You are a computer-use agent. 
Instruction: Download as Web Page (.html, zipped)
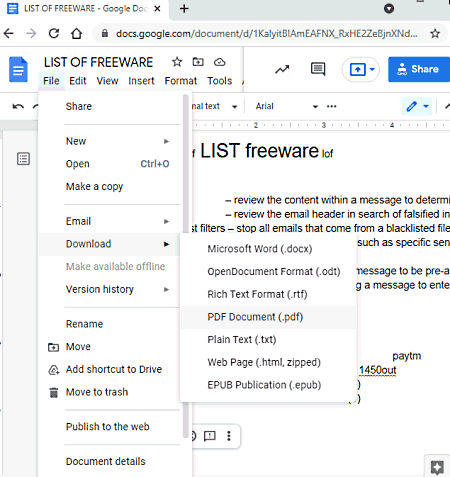[268, 362]
